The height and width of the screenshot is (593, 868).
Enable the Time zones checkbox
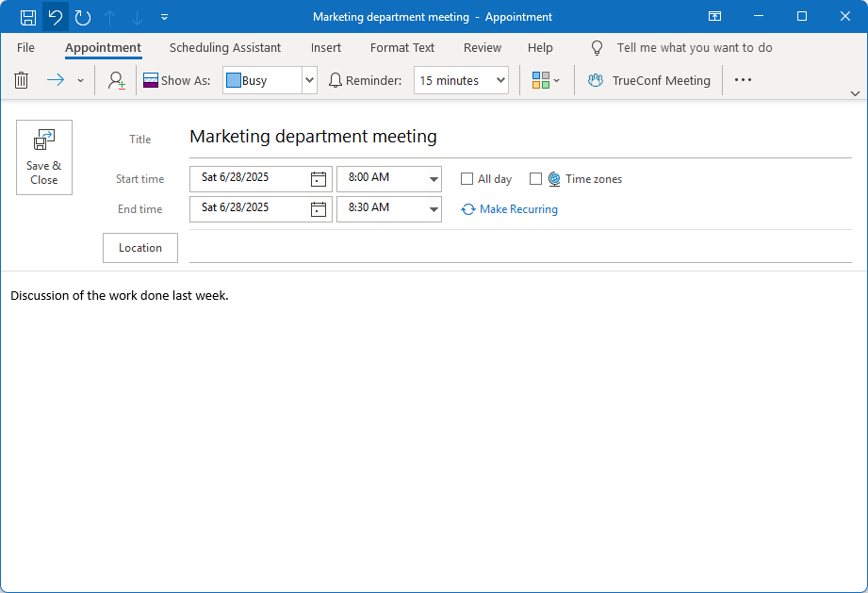tap(535, 179)
